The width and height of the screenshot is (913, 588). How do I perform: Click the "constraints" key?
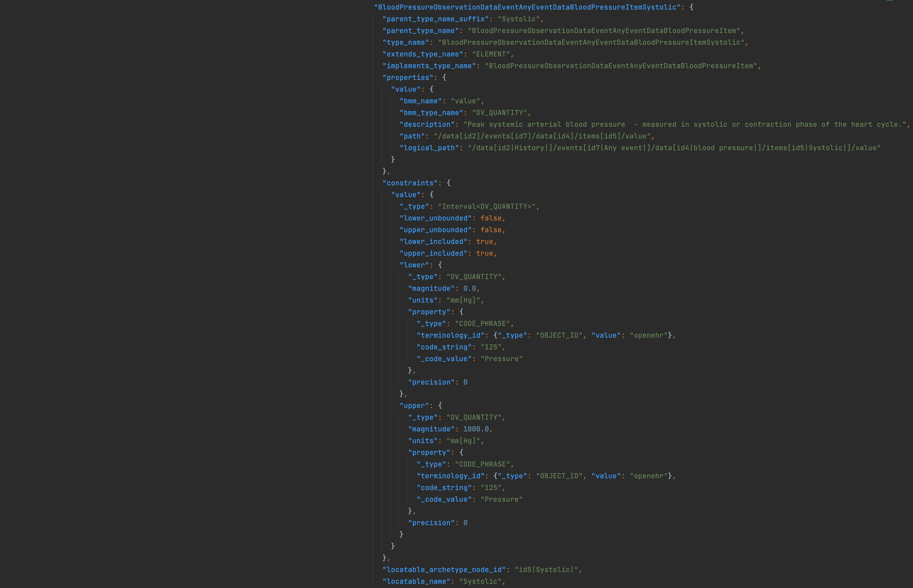[x=410, y=183]
